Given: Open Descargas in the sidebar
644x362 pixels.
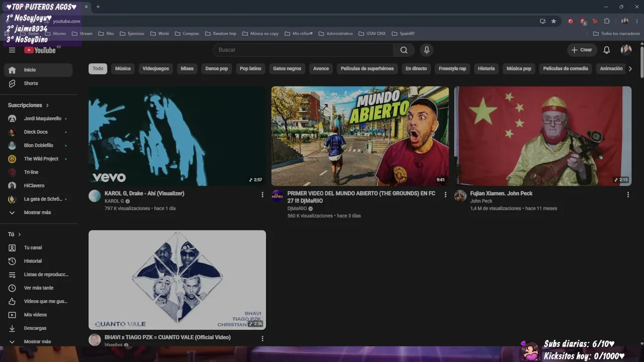Looking at the screenshot, I should click(38, 328).
